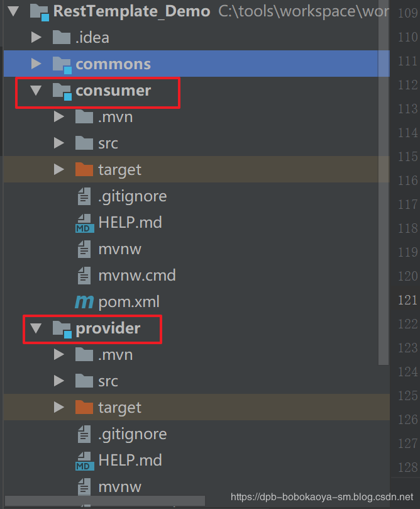Click the provider module folder icon
This screenshot has width=420, height=509.
62,328
